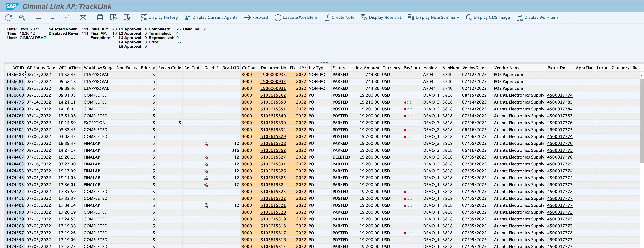Click the panel splitter handle above the table
This screenshot has width=644, height=248.
[325, 62]
